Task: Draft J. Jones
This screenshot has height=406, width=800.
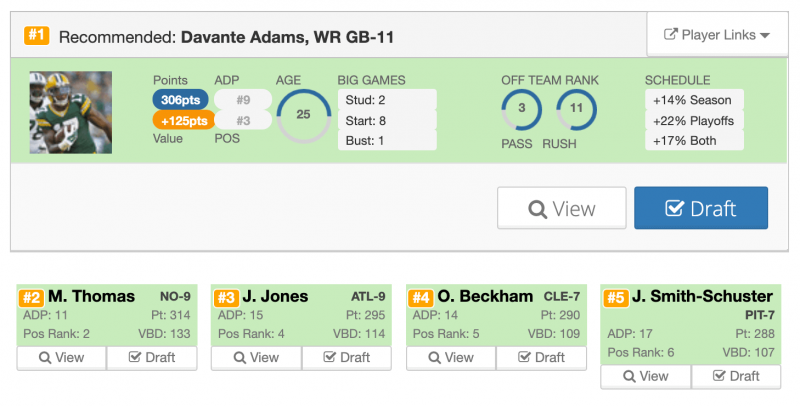Action: point(347,358)
